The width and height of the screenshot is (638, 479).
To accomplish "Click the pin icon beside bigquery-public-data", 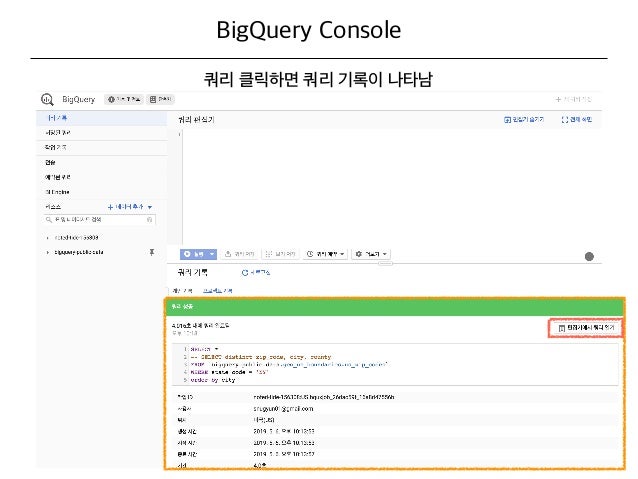I will (x=152, y=252).
